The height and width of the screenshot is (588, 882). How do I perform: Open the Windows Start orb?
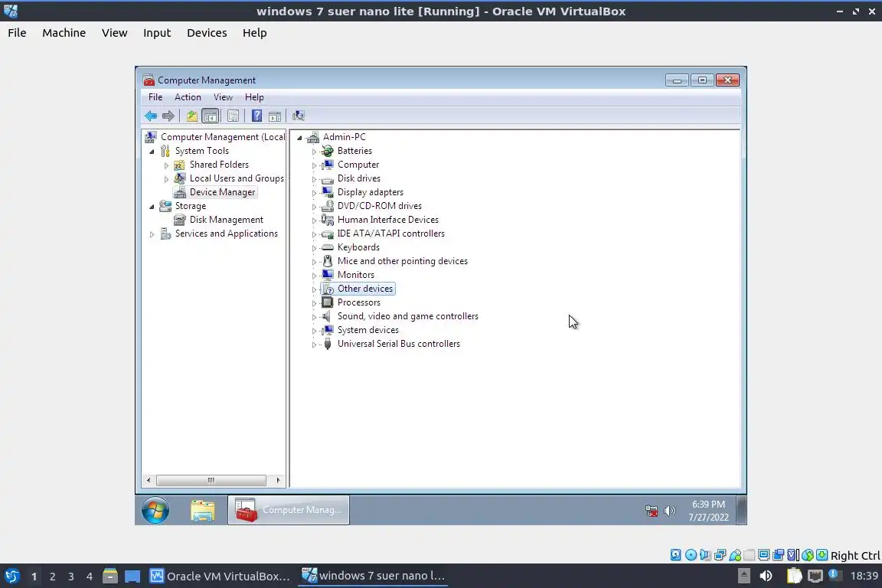click(155, 511)
